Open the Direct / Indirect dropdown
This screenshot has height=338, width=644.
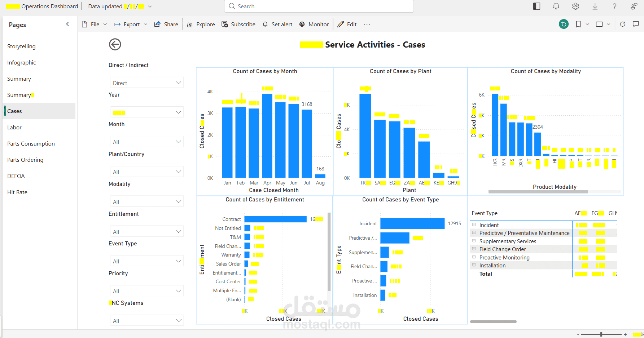click(147, 83)
